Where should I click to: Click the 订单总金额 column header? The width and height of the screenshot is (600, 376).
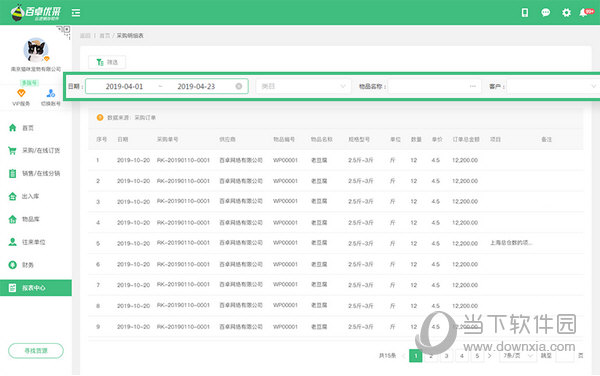(x=466, y=139)
